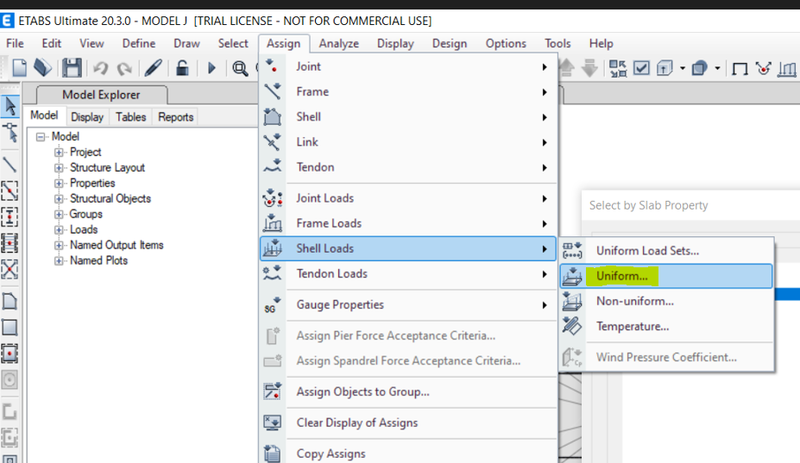Choose Uniform Load Sets... option
The height and width of the screenshot is (463, 800).
[666, 251]
